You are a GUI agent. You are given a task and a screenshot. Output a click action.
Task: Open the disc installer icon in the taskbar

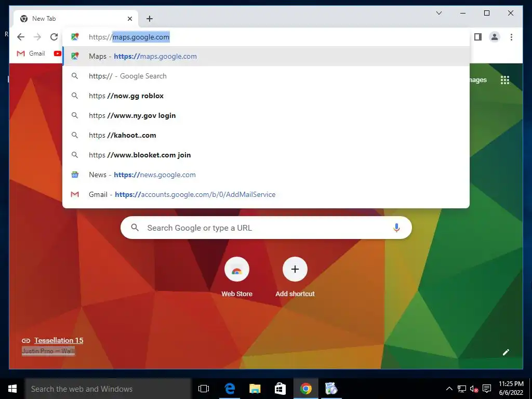point(331,389)
